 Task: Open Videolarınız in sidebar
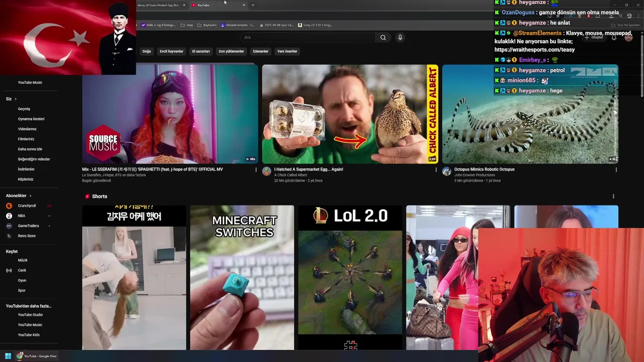click(x=27, y=129)
